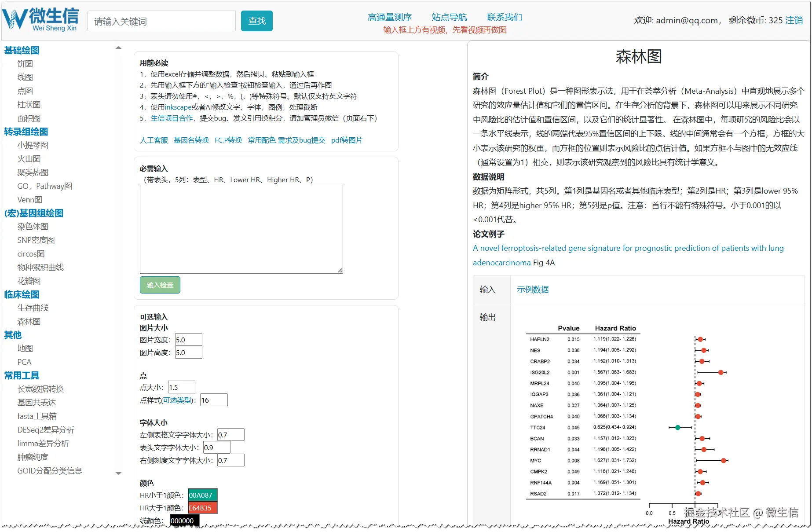Screen dimensions: 812x532
Task: Click the Wei Sheng Xin logo
Action: pos(40,20)
